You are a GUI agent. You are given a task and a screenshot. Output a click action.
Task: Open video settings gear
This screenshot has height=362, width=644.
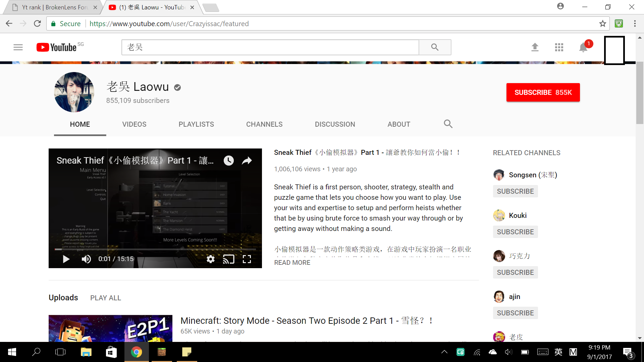[211, 259]
